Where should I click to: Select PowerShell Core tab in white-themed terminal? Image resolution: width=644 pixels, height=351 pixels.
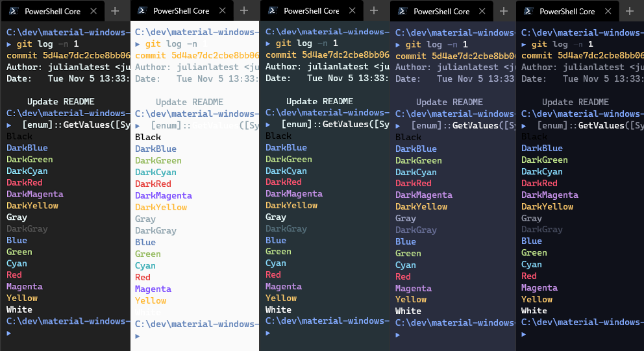(x=182, y=10)
